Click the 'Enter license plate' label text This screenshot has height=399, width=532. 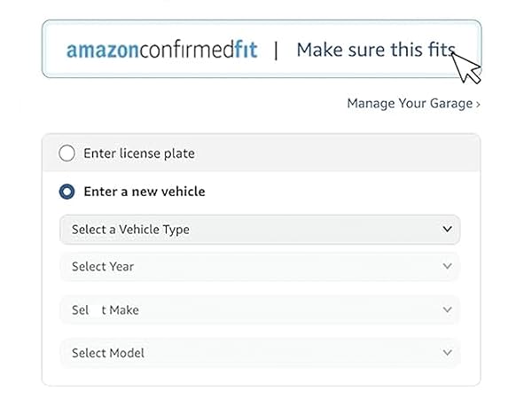(x=138, y=153)
